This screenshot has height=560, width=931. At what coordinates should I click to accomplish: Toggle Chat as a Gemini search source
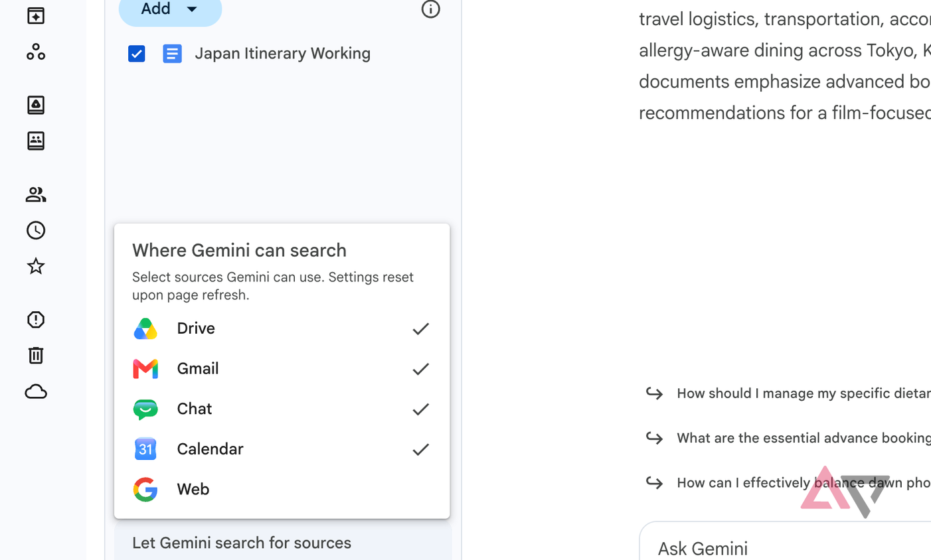coord(282,409)
